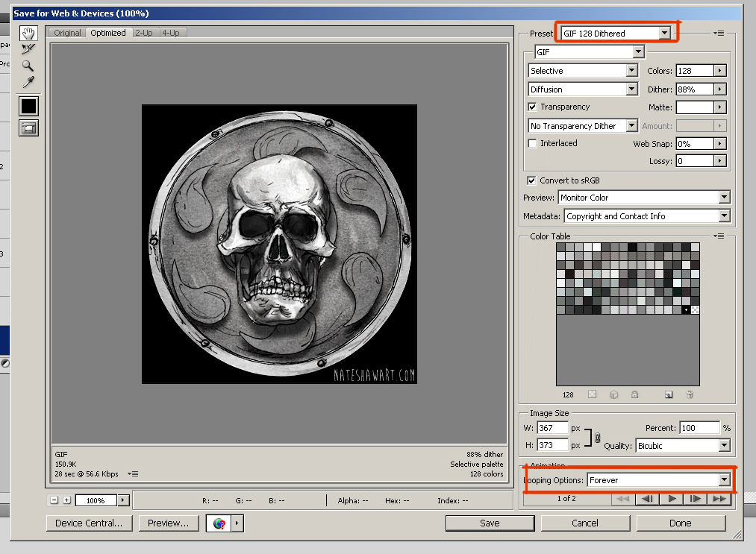This screenshot has height=554, width=756.
Task: Disable Convert to sRGB
Action: point(532,180)
